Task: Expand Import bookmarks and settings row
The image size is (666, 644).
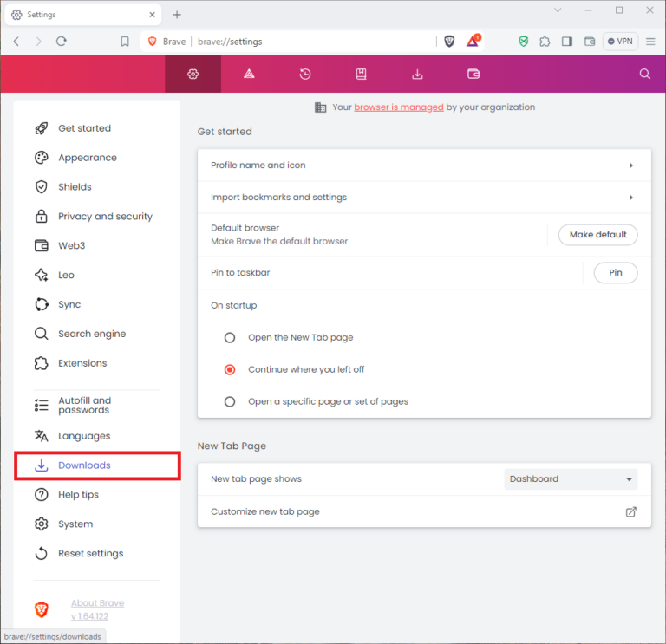Action: 424,198
